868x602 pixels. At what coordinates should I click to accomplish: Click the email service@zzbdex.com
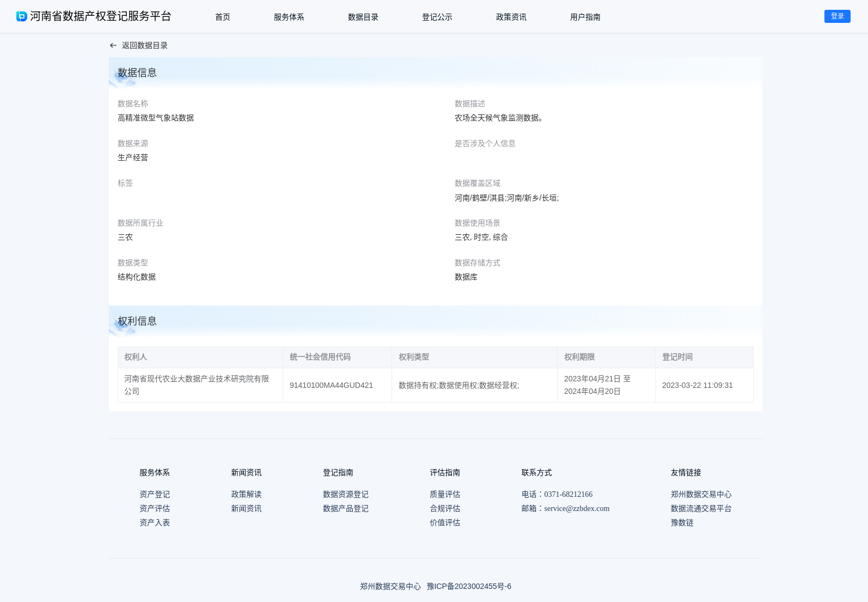pos(577,508)
